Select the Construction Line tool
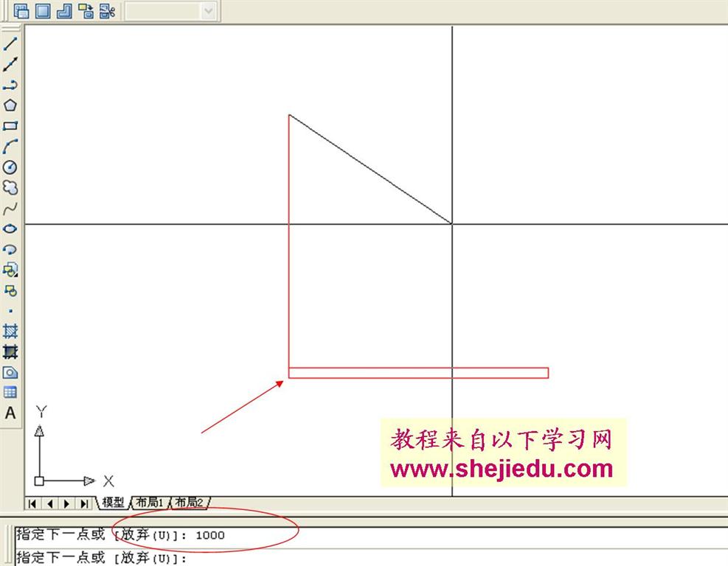728x566 pixels. point(10,65)
